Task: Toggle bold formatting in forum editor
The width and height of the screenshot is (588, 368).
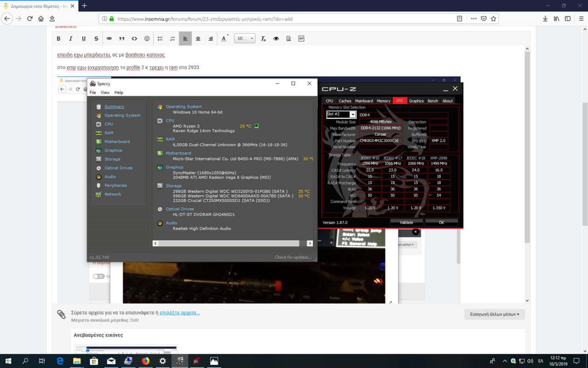Action: [x=58, y=39]
